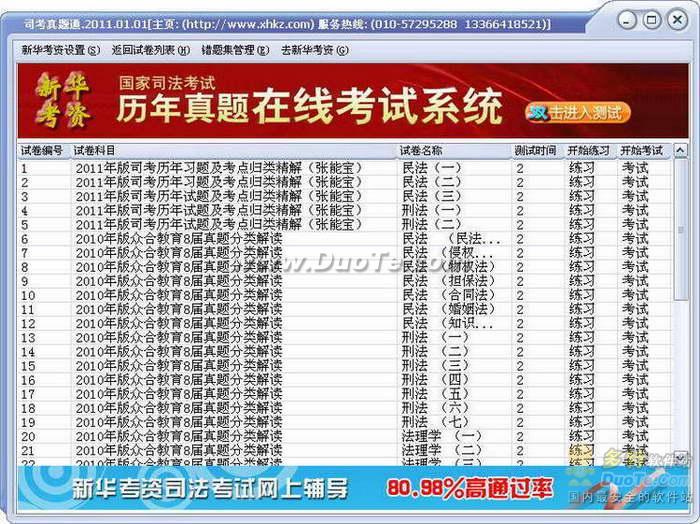Select paper name 刑法（二） in row 5
This screenshot has height=524, width=700.
coord(431,225)
